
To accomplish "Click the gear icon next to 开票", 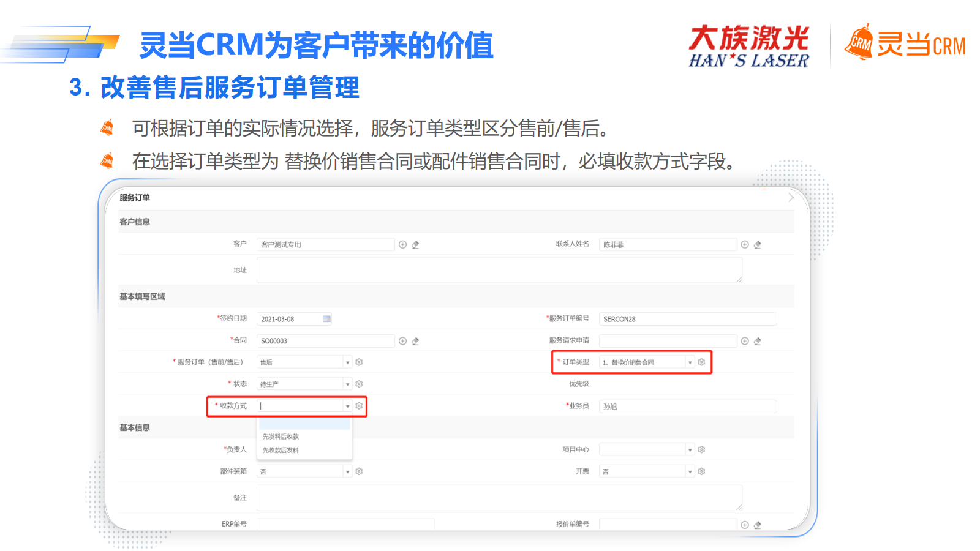I will pyautogui.click(x=701, y=471).
